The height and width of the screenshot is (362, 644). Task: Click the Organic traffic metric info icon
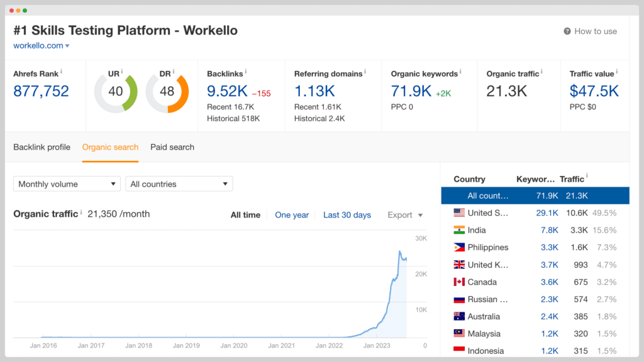pos(541,72)
